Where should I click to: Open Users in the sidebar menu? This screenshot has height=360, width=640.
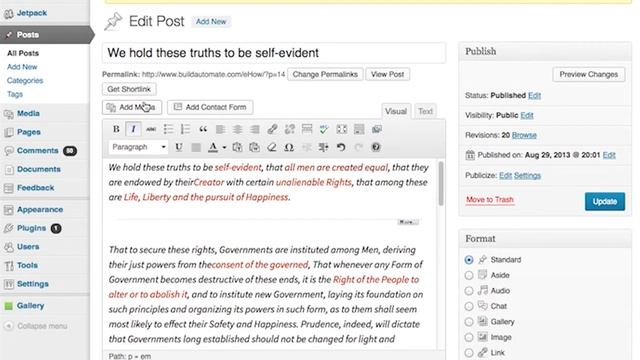(28, 247)
